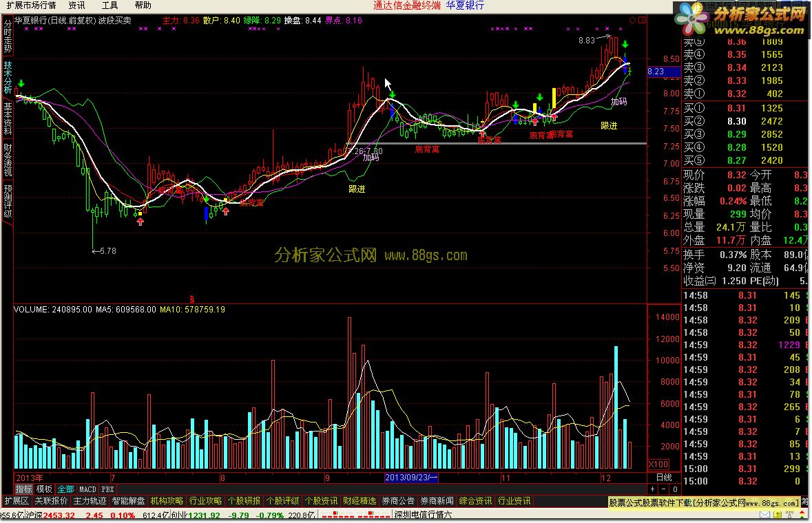This screenshot has width=812, height=523.
Task: Click the plus zoom button under 日线
Action: point(652,489)
